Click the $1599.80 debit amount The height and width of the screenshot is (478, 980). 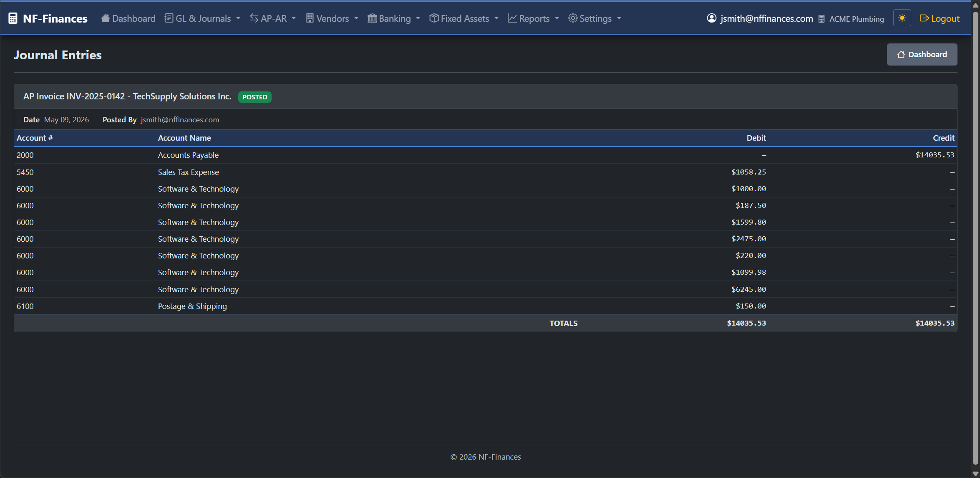pos(749,222)
